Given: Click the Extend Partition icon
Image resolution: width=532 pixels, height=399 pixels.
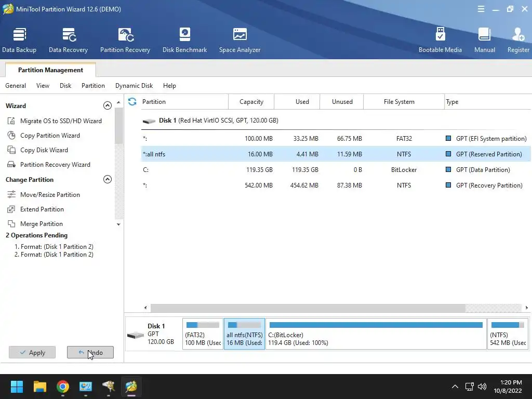Looking at the screenshot, I should [x=11, y=209].
